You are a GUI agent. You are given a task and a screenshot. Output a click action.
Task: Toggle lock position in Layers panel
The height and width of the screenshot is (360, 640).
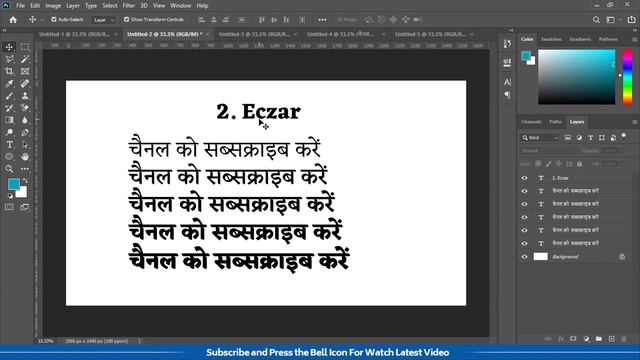pos(559,164)
